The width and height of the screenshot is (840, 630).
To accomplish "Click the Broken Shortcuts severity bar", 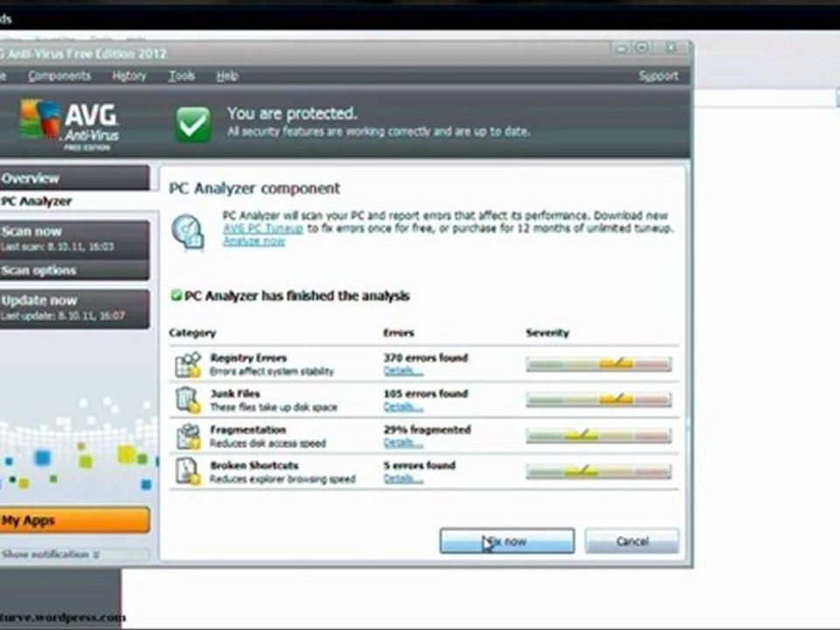I will (x=598, y=472).
